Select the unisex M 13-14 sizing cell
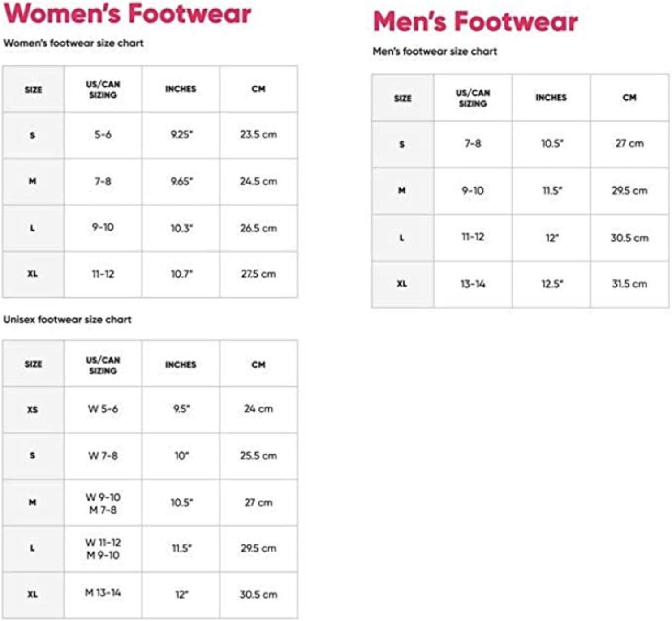 (x=103, y=593)
